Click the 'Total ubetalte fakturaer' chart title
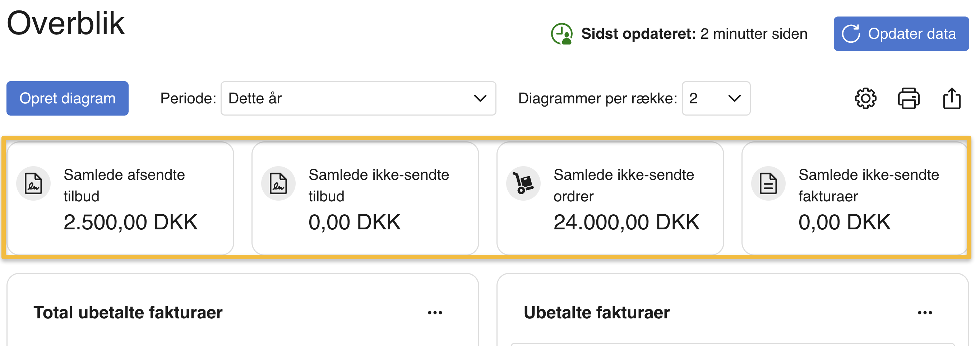 pos(128,313)
